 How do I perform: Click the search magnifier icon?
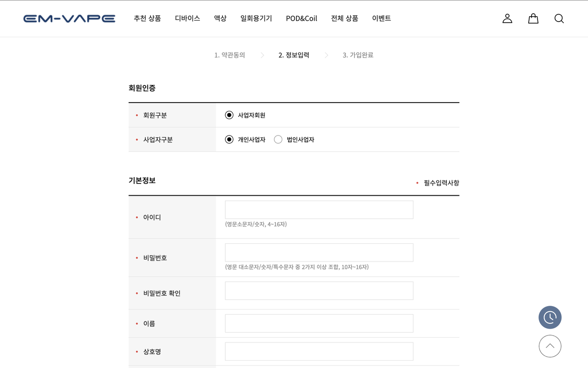559,19
